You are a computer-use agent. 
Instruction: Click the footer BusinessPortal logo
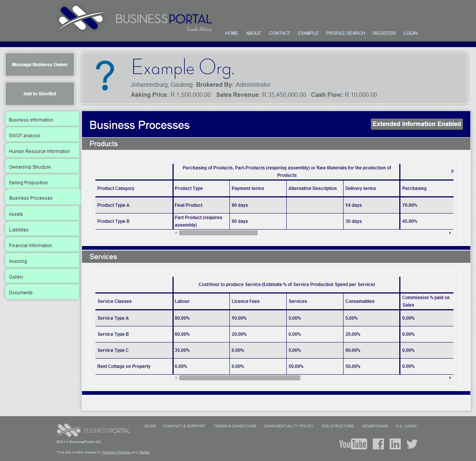pos(93,430)
